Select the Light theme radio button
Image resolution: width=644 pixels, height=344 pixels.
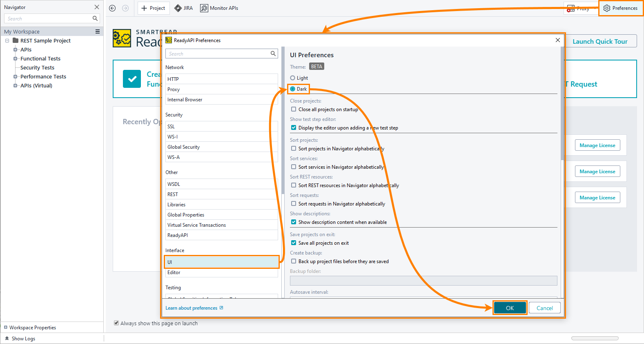tap(292, 78)
